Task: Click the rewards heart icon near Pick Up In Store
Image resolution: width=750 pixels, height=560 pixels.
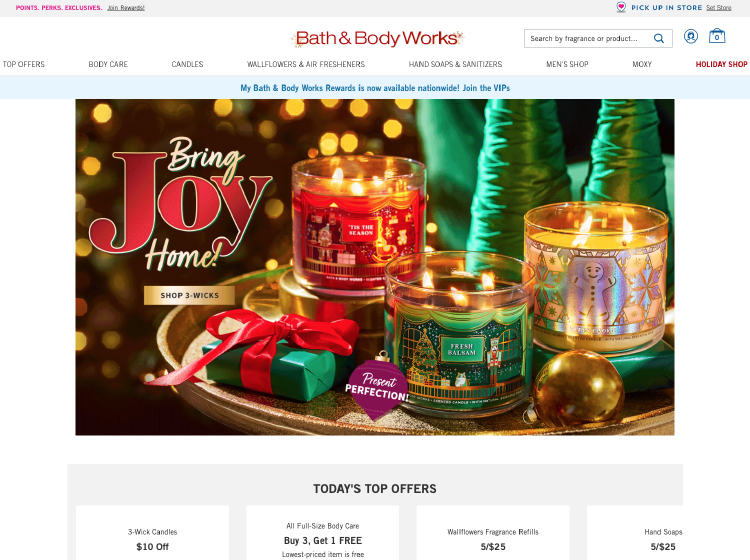Action: [x=621, y=7]
